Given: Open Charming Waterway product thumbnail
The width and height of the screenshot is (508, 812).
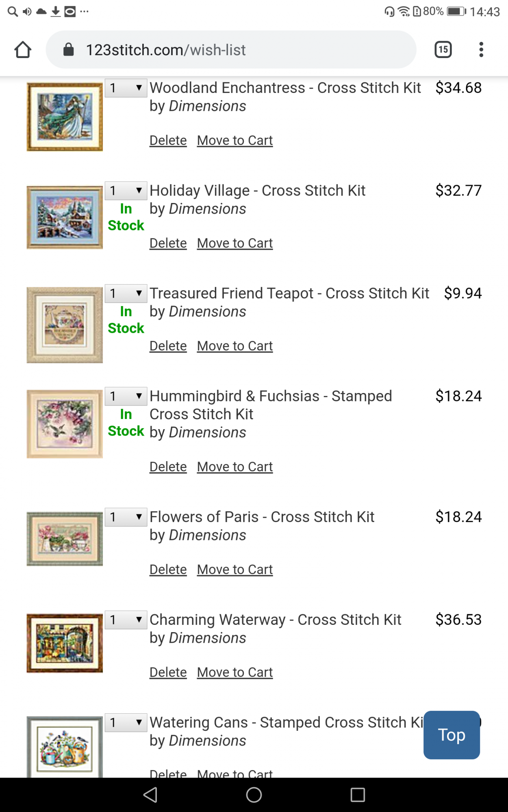Looking at the screenshot, I should click(65, 643).
